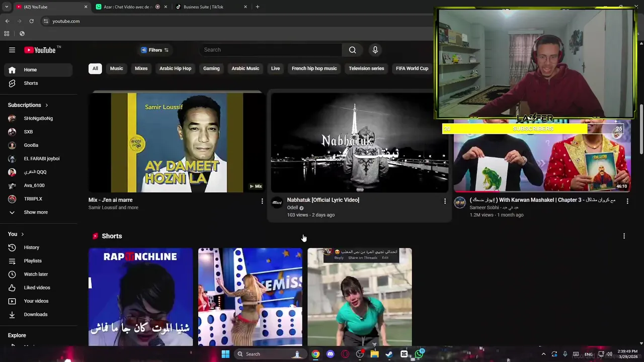Open Steam from the taskbar
Viewport: 644px width, 362px height.
[x=389, y=354]
